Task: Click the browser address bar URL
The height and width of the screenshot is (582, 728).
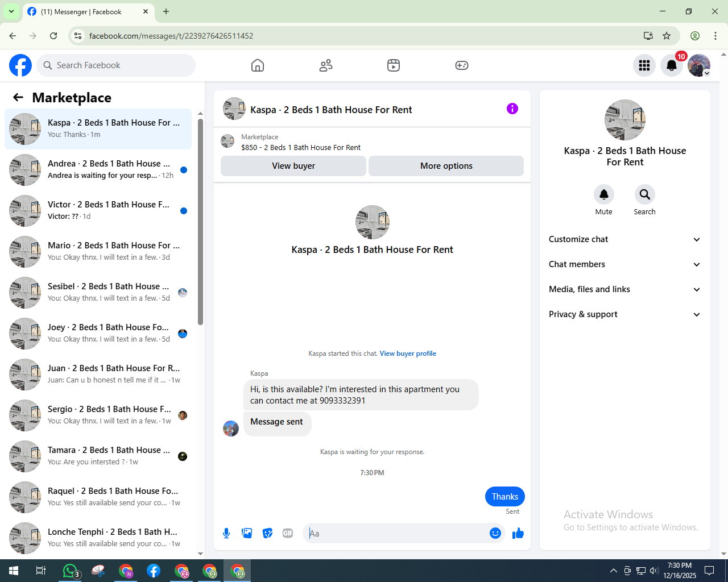Action: 171,36
